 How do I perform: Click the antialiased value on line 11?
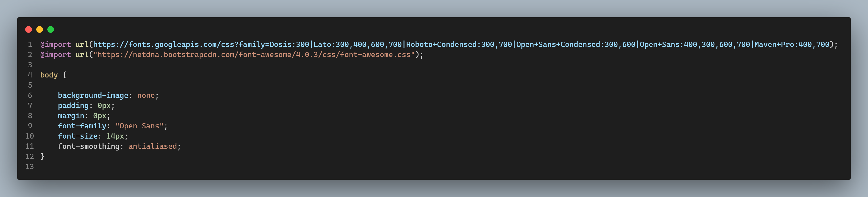point(153,146)
